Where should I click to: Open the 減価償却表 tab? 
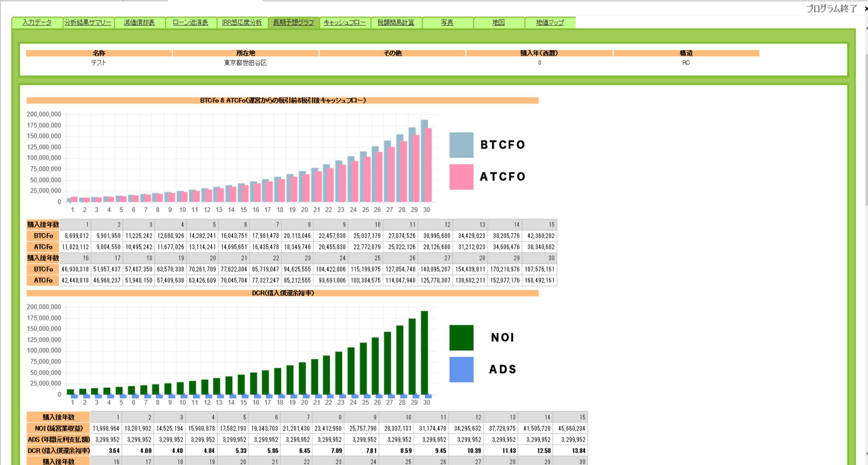coord(139,22)
